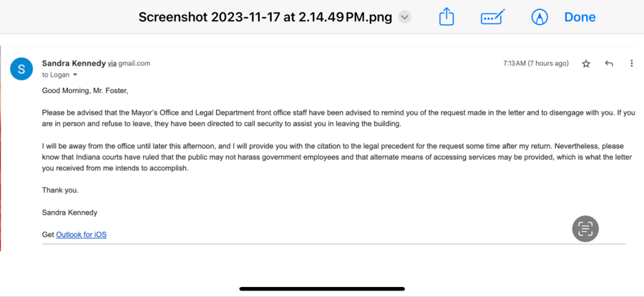Click the 7:13 AM timestamp
Image resolution: width=644 pixels, height=297 pixels.
pyautogui.click(x=536, y=63)
